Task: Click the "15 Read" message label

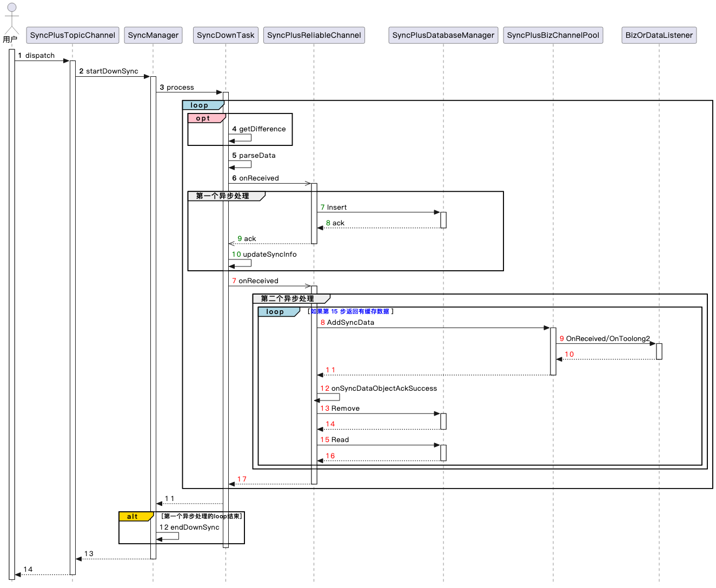Action: click(x=335, y=440)
